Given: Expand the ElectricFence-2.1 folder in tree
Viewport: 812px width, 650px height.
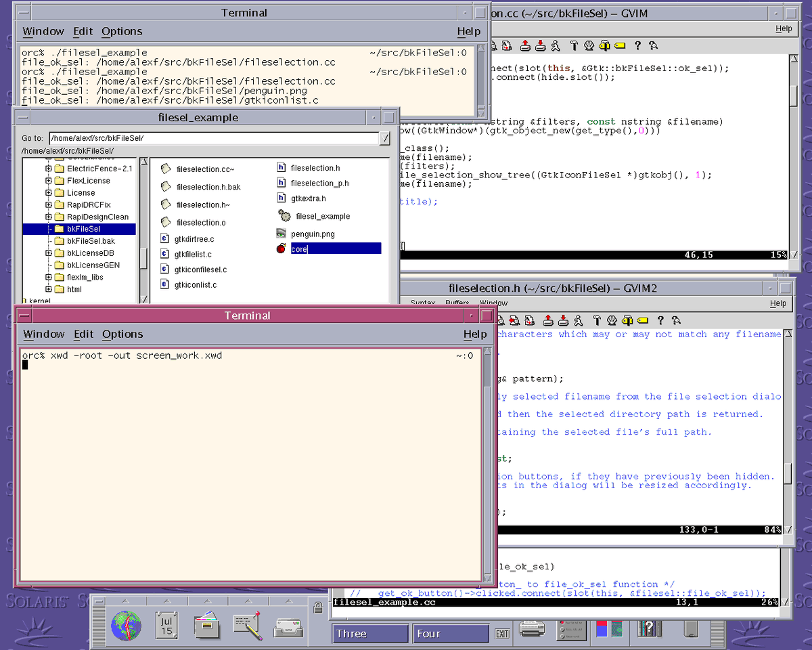Looking at the screenshot, I should pyautogui.click(x=49, y=169).
